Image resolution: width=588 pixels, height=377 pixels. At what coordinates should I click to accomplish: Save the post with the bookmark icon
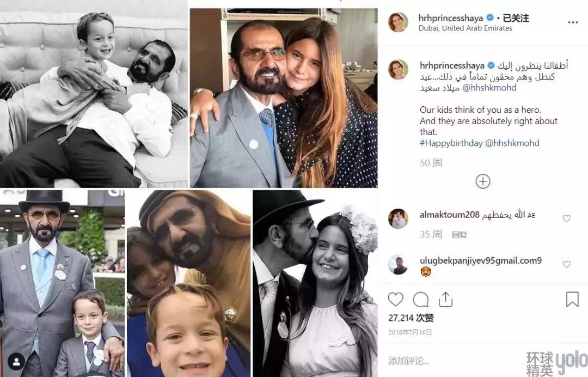572,299
